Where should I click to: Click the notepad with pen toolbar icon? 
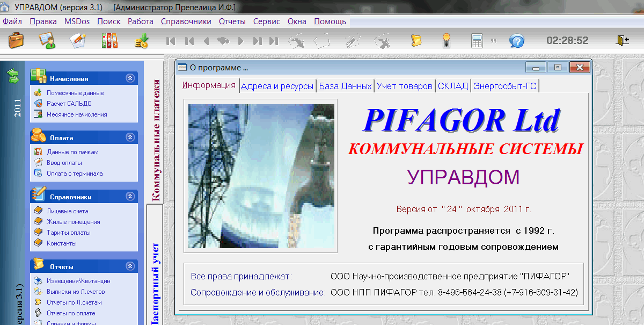78,40
